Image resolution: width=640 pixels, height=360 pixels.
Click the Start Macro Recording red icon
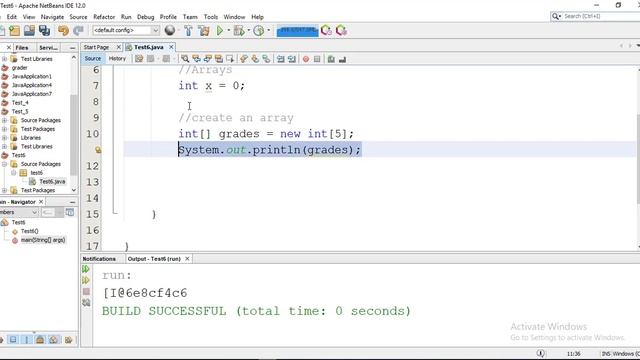coord(306,59)
